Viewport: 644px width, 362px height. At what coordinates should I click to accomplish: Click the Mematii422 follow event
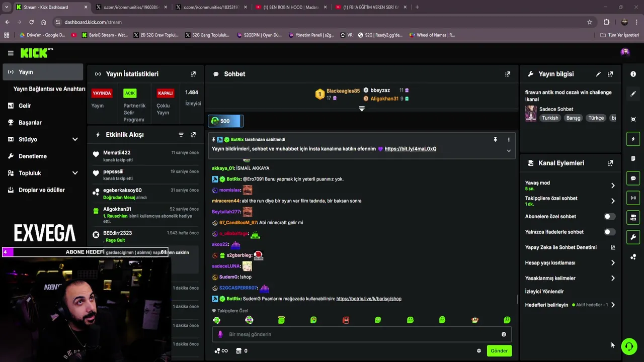coord(146,156)
